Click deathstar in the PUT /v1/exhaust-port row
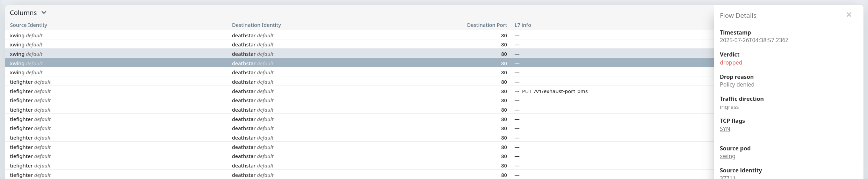 [244, 91]
